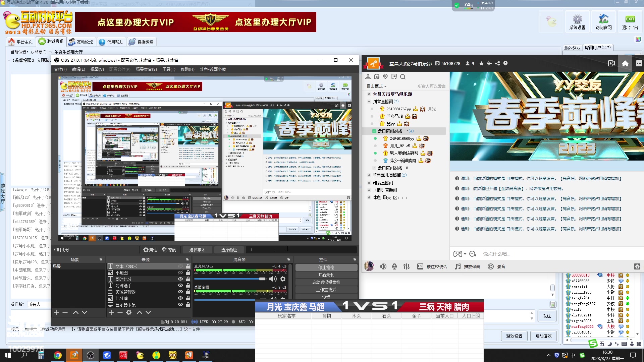Open source settings gear below sources list
Viewport: 644px width, 362px height.
pos(129,312)
